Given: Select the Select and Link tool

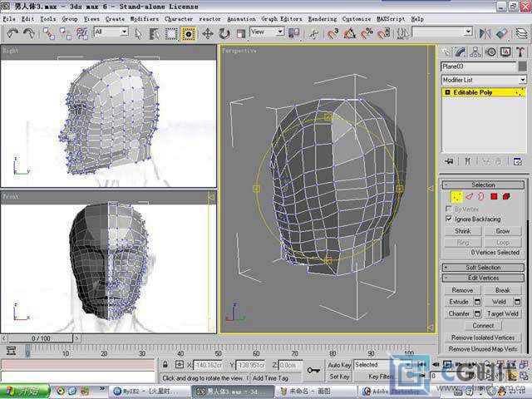Looking at the screenshot, I should (48, 33).
